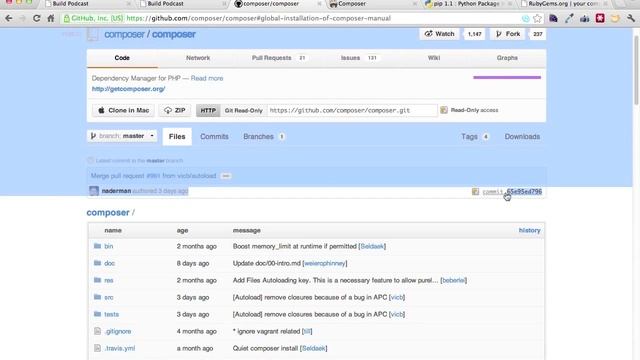Click the composer breadcrumb link
Image resolution: width=640 pixels, height=360 pixels.
click(108, 213)
